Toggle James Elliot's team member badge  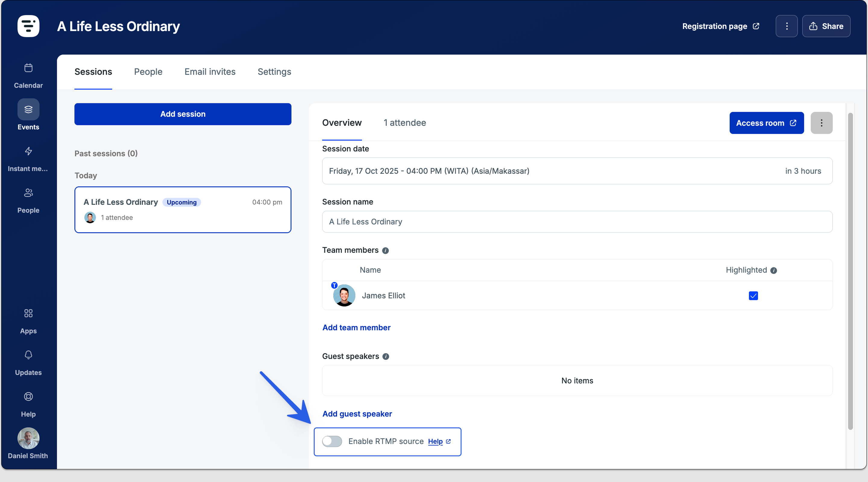(334, 285)
